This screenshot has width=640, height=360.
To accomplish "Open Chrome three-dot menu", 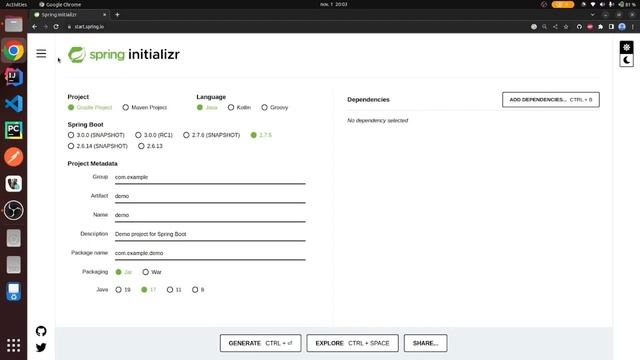I will (633, 27).
